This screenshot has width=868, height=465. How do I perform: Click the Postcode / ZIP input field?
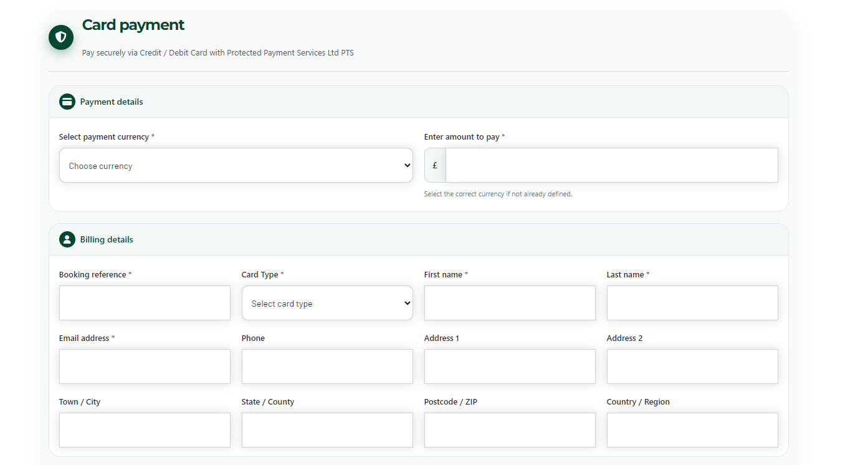(510, 430)
